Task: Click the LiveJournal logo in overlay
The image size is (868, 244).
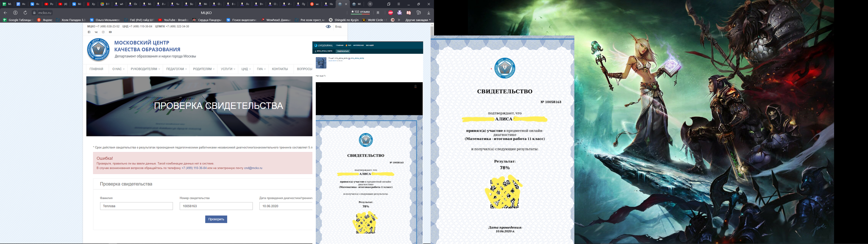Action: (324, 45)
